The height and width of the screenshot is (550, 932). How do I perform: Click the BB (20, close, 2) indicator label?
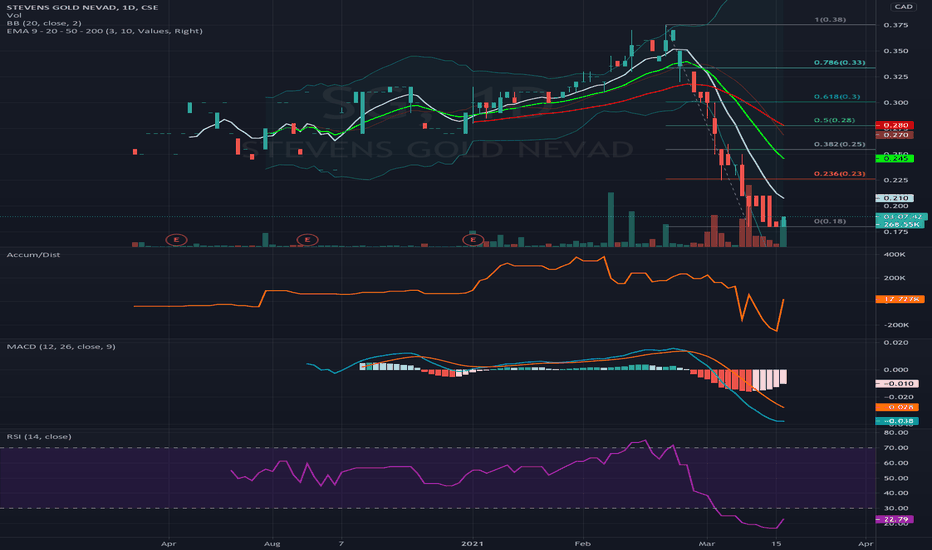tap(44, 23)
